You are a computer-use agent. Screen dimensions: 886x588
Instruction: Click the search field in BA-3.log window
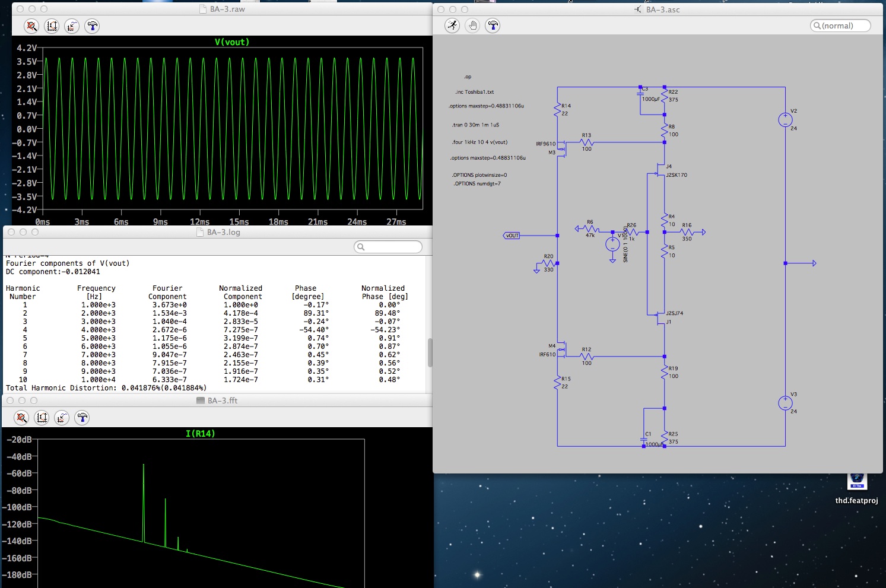(x=388, y=247)
